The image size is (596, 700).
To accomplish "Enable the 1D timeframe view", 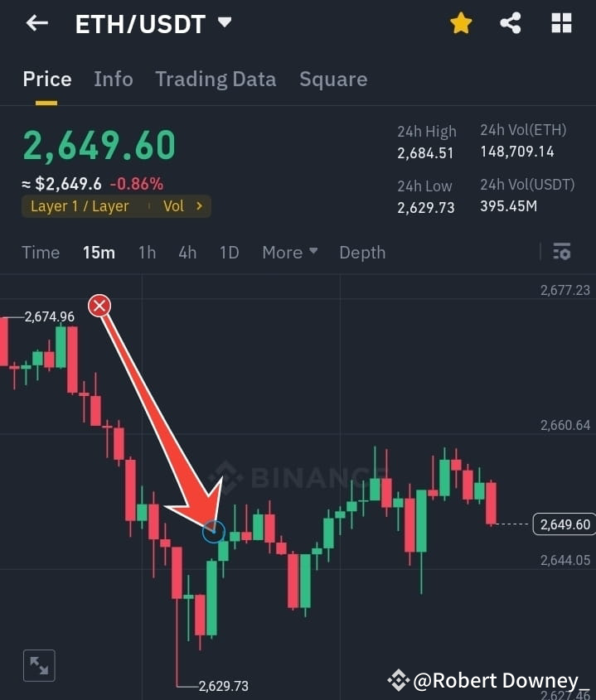I will (x=229, y=253).
